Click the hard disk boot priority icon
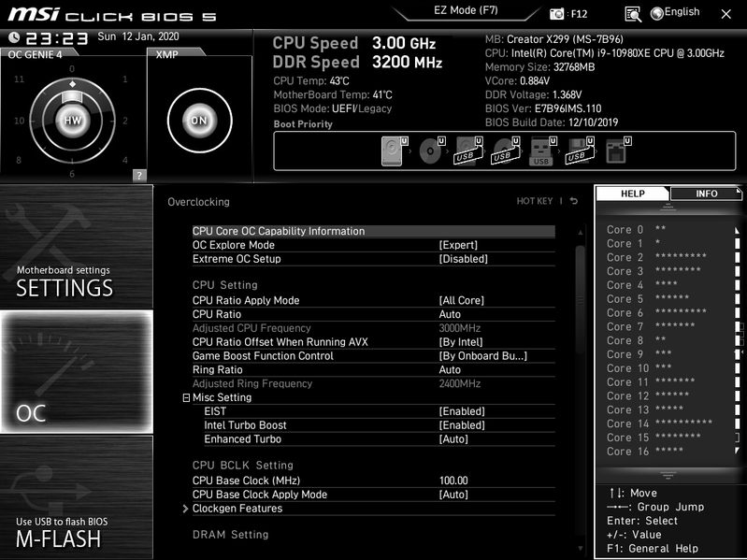 [x=395, y=151]
